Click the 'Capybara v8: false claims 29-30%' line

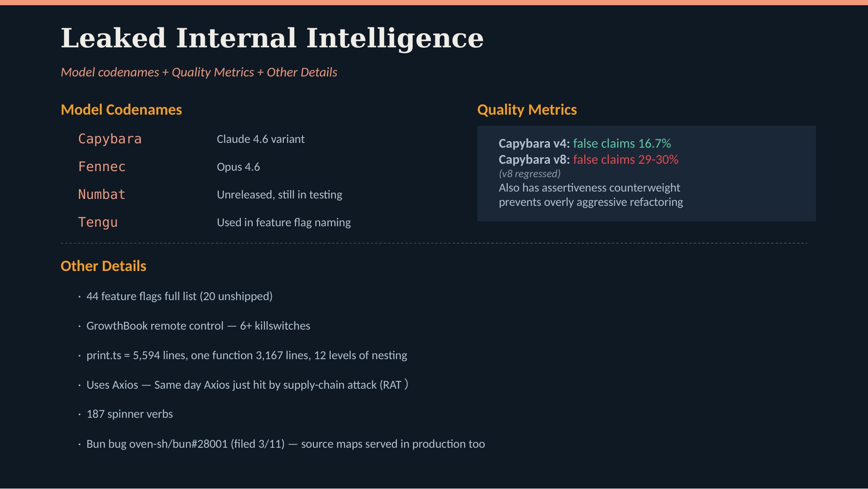[589, 159]
